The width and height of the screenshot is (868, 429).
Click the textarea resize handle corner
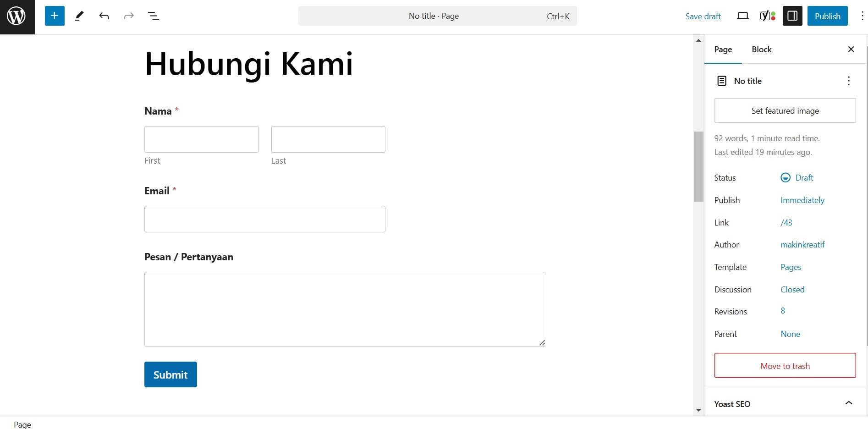point(542,342)
